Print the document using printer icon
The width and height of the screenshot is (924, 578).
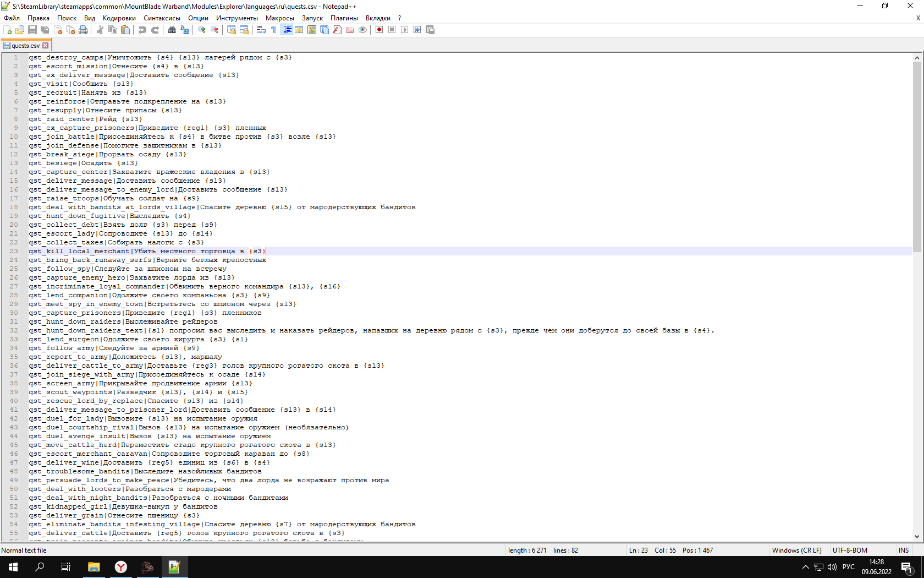tap(83, 30)
